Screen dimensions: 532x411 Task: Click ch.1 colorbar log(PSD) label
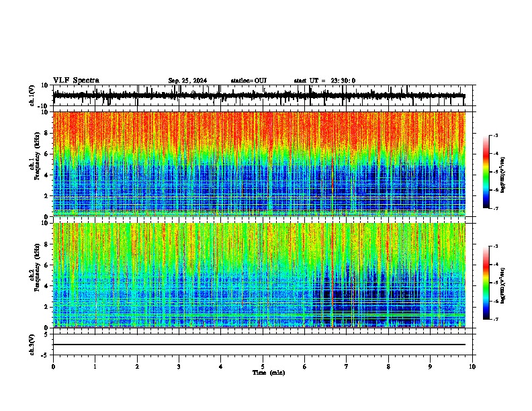tap(503, 175)
